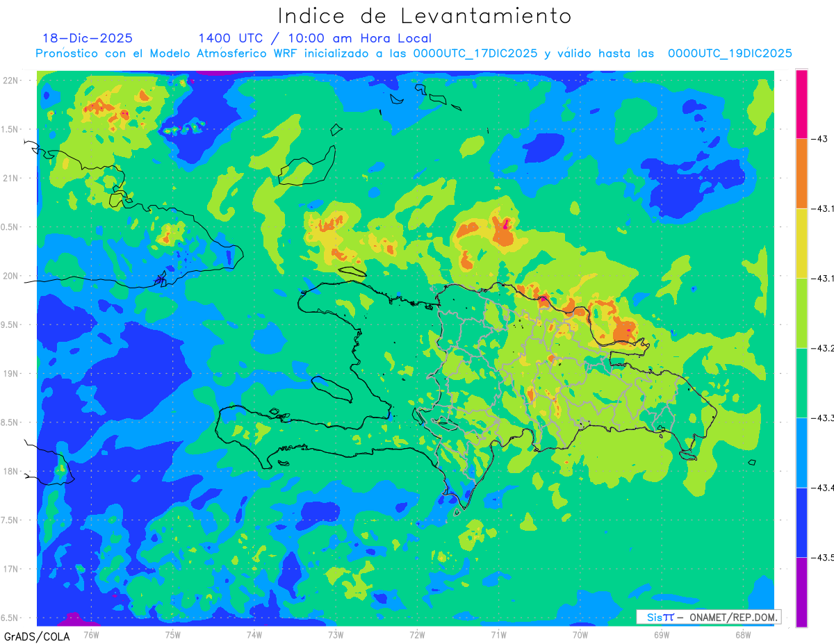Click the 'SisTT - ONAMET/REP.DOM.' credit box
The height and width of the screenshot is (644, 834).
(709, 617)
